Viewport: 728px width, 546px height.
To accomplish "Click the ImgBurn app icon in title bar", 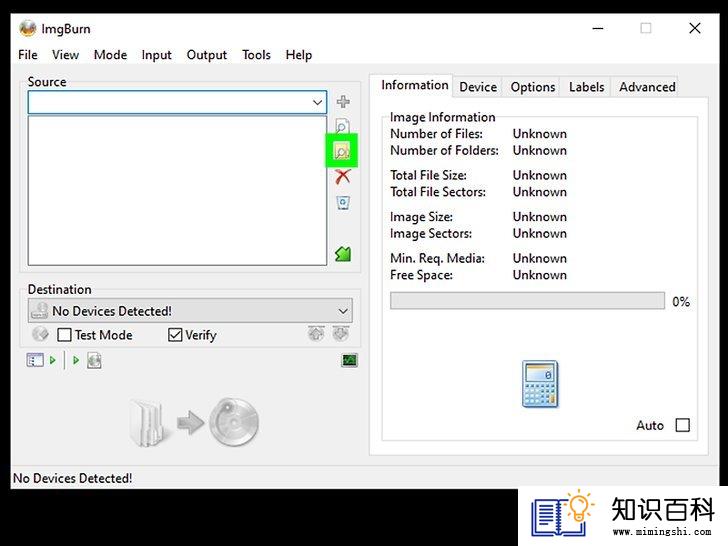I will tap(28, 28).
